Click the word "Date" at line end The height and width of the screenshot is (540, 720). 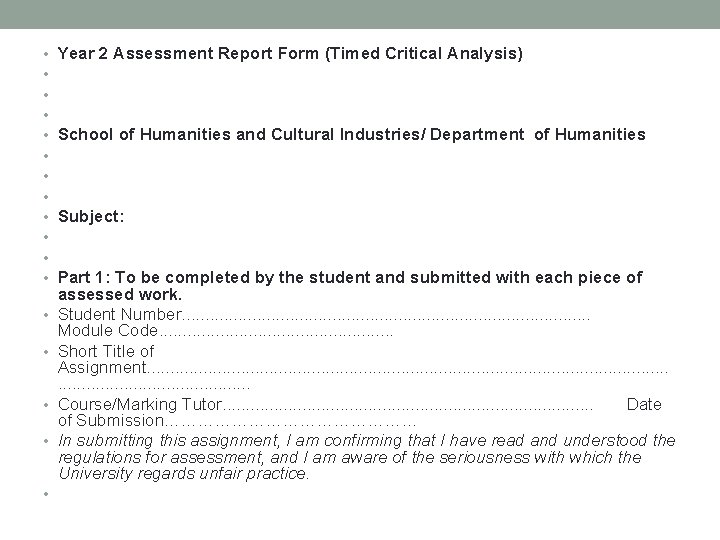point(644,404)
